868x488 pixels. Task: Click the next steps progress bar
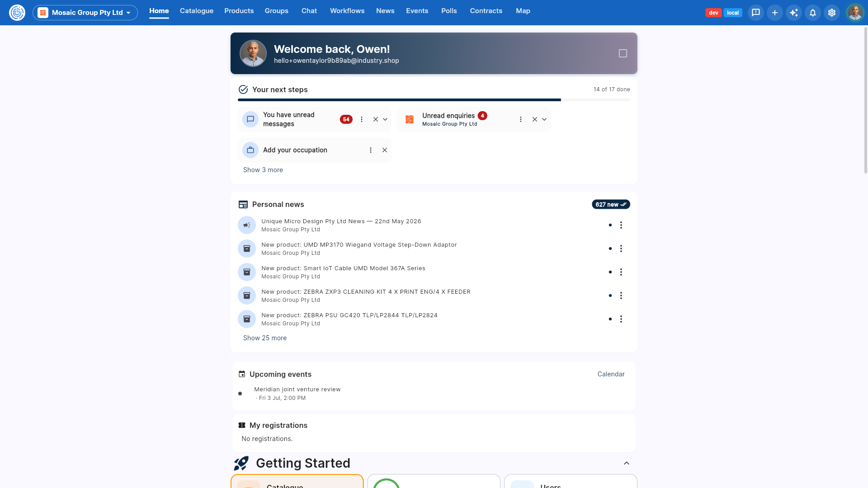click(434, 100)
